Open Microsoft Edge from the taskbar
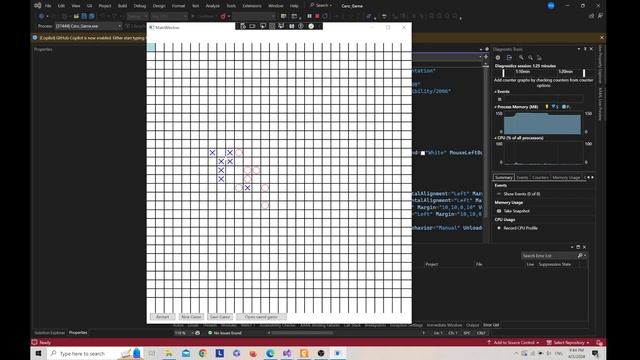This screenshot has width=640, height=360. tap(270, 353)
